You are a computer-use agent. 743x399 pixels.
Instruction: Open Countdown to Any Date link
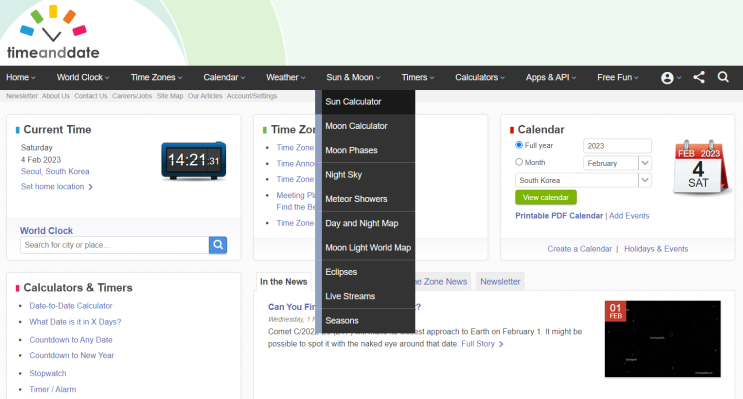[71, 340]
